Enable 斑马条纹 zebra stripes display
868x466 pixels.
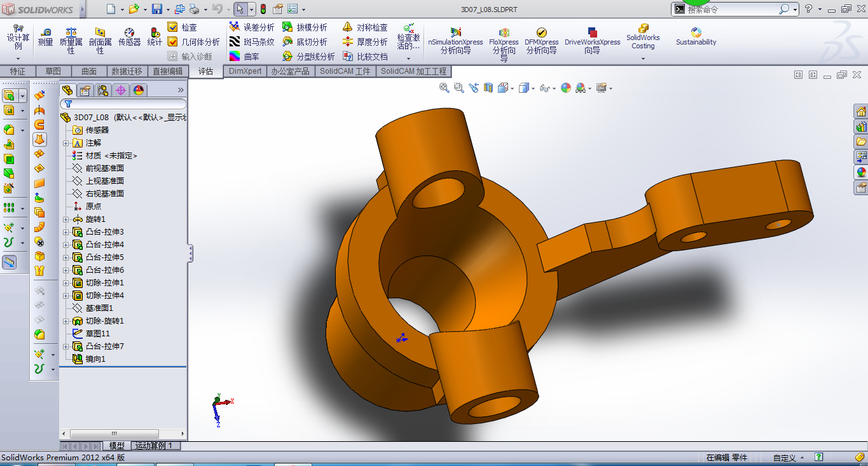[x=252, y=42]
